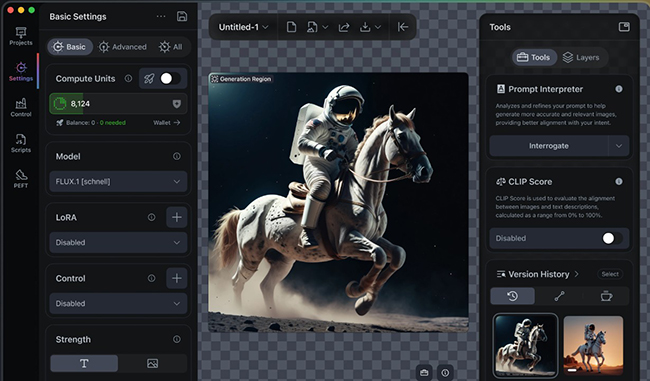Click the Interrogate button
650x381 pixels.
548,146
